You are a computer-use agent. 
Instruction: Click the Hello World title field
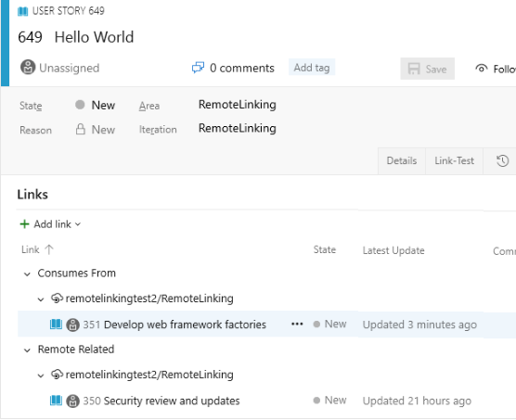click(x=94, y=37)
